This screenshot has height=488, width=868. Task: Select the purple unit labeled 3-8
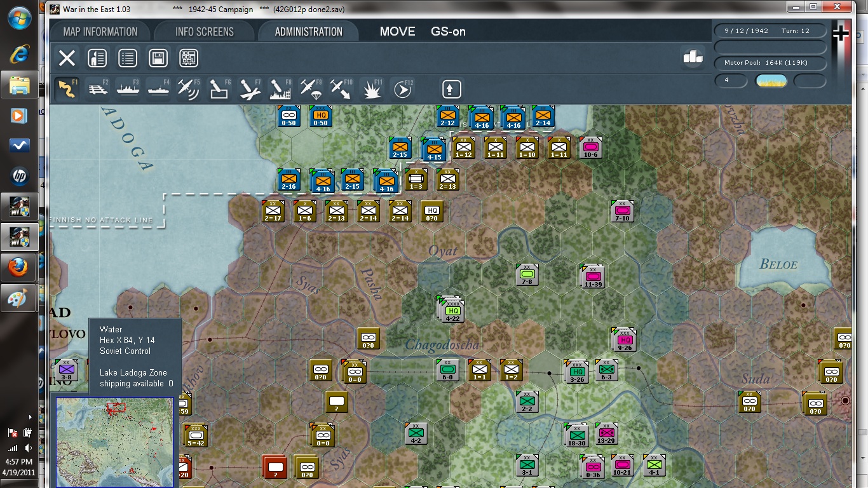click(67, 370)
